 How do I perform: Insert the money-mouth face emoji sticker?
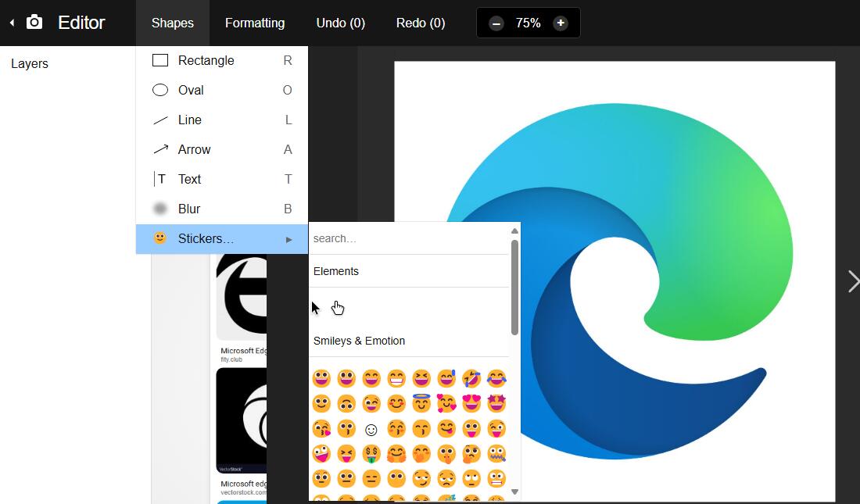pos(371,454)
